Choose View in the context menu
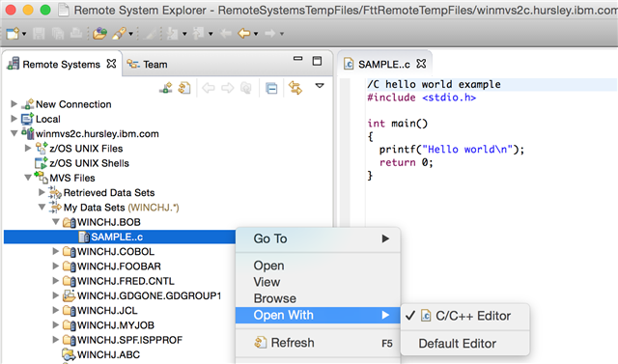This screenshot has width=618, height=364. tap(318, 282)
